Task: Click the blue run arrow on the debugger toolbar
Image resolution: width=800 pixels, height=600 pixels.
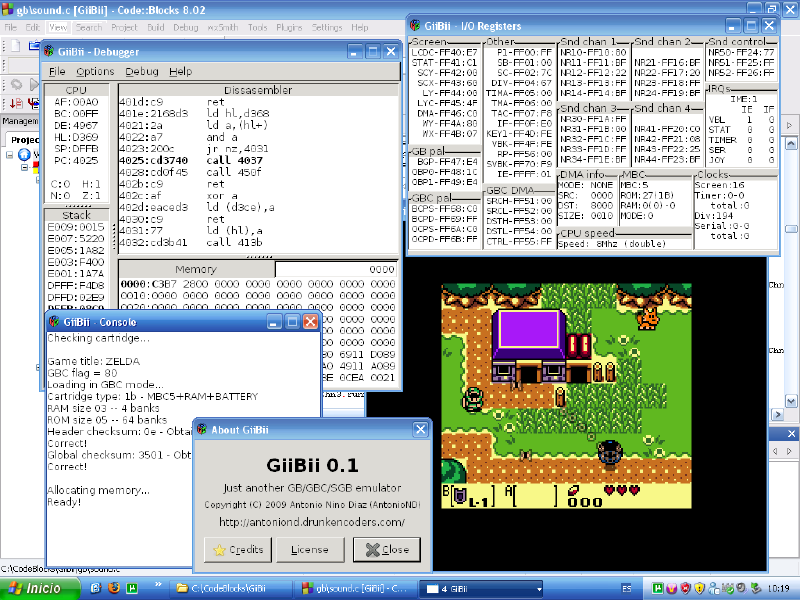Action: click(34, 83)
